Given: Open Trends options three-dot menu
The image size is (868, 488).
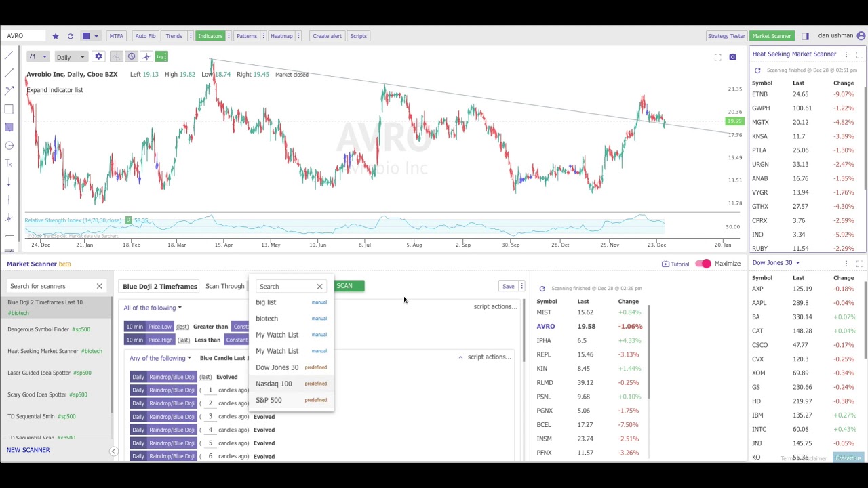Looking at the screenshot, I should (189, 36).
